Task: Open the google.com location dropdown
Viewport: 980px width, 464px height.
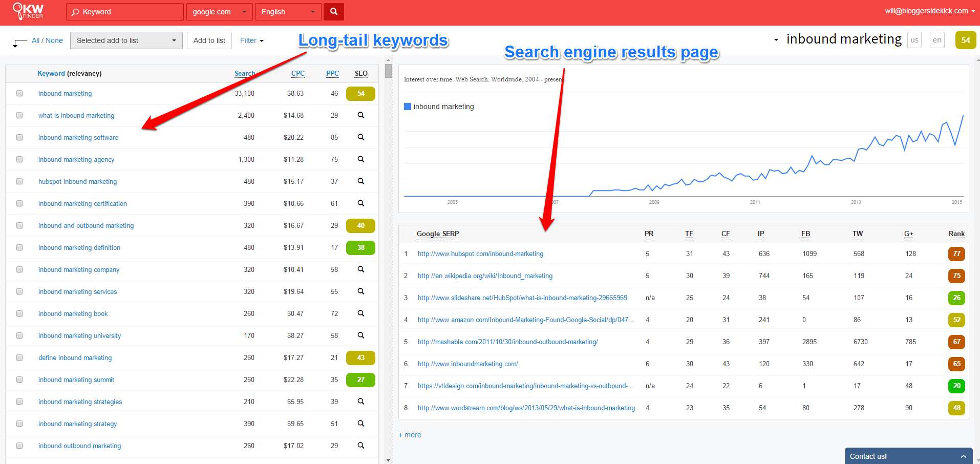Action: pyautogui.click(x=220, y=12)
